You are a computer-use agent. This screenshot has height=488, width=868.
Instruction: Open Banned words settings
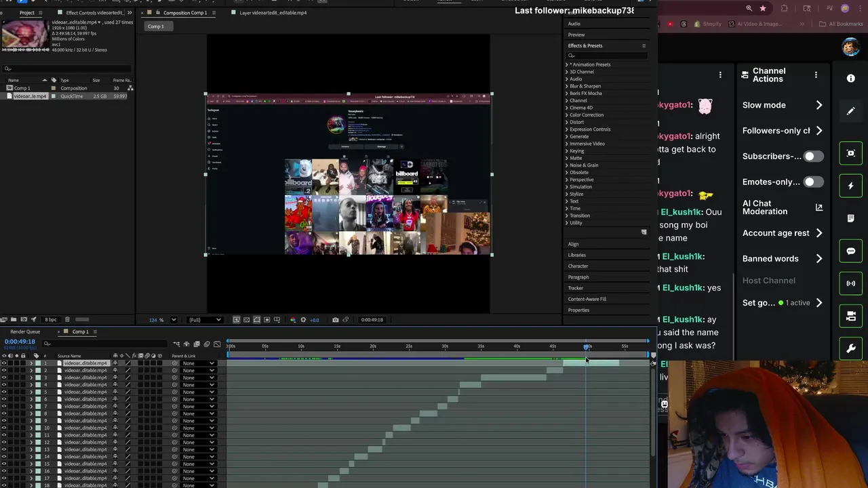click(x=782, y=258)
